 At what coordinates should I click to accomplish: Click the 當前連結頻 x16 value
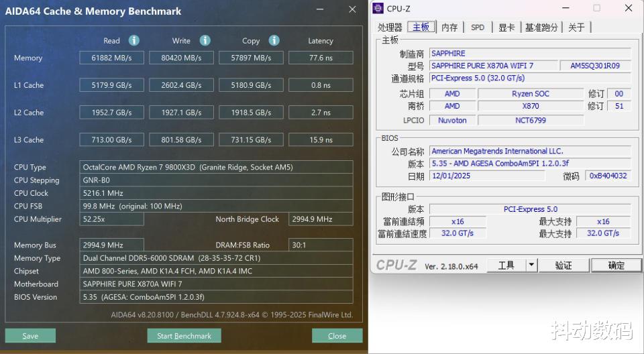tap(458, 221)
